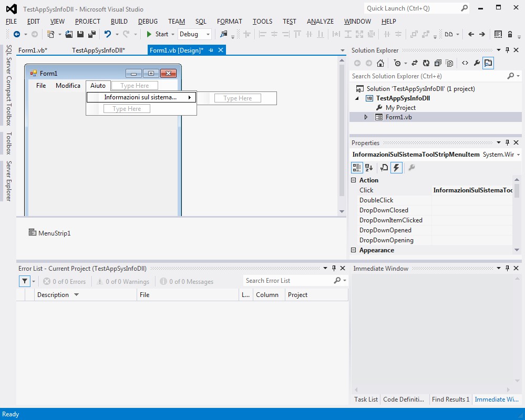This screenshot has height=420, width=525.
Task: Toggle Categorized view in Properties panel
Action: coord(357,168)
